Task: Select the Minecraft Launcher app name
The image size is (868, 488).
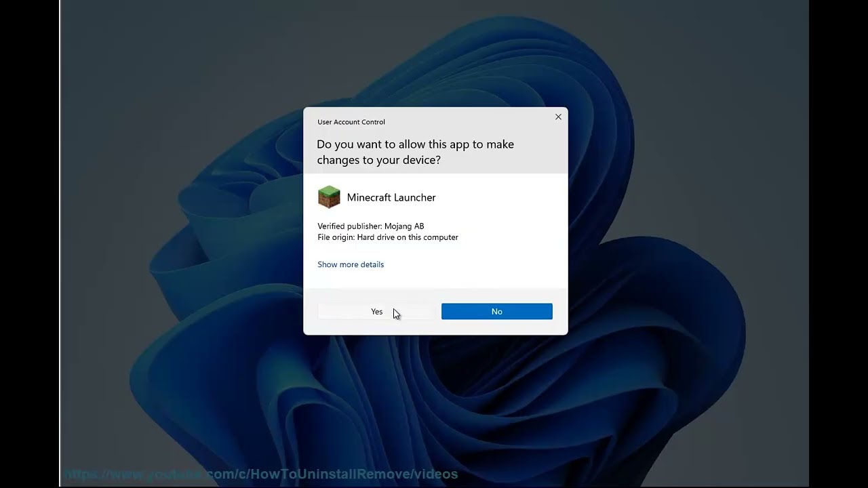Action: [391, 197]
